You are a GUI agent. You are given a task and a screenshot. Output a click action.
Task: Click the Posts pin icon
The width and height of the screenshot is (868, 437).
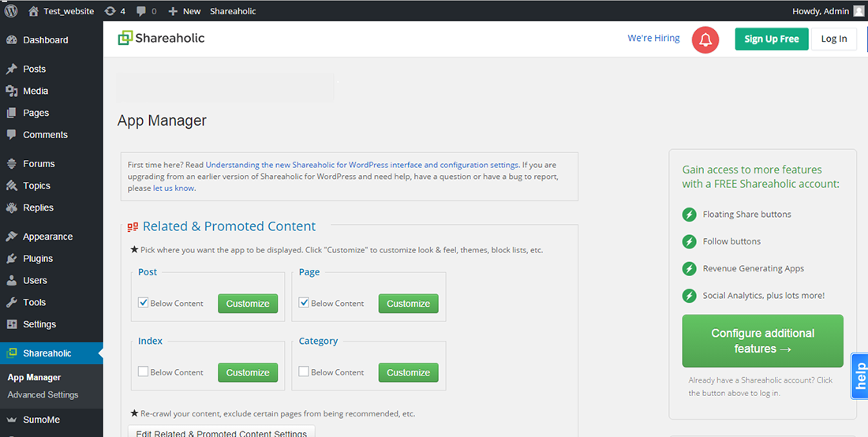(x=11, y=69)
